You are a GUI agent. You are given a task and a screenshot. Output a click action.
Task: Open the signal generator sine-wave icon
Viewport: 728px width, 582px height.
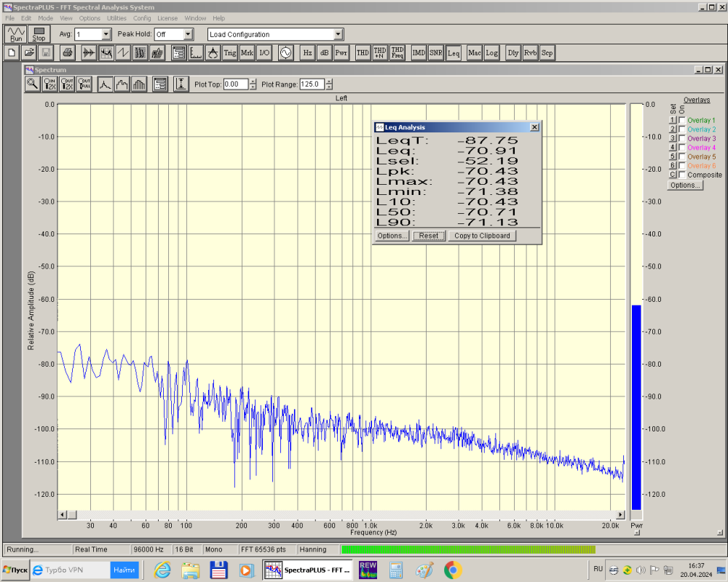coord(285,52)
